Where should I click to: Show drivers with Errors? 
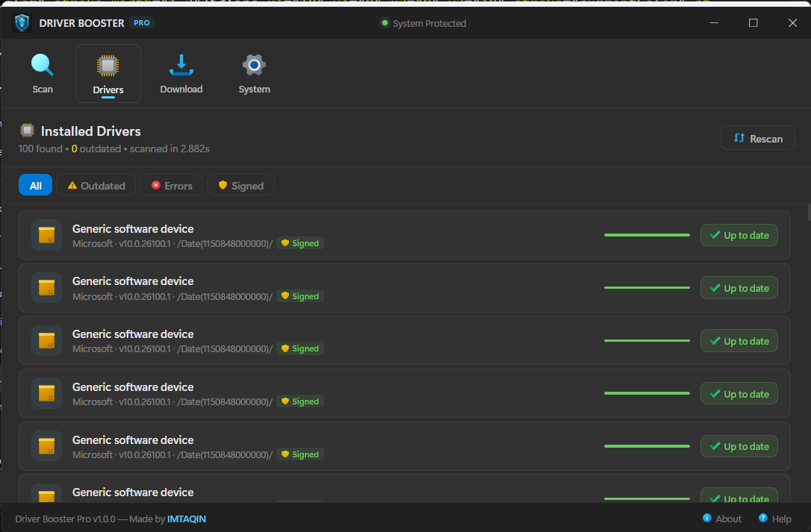(171, 186)
